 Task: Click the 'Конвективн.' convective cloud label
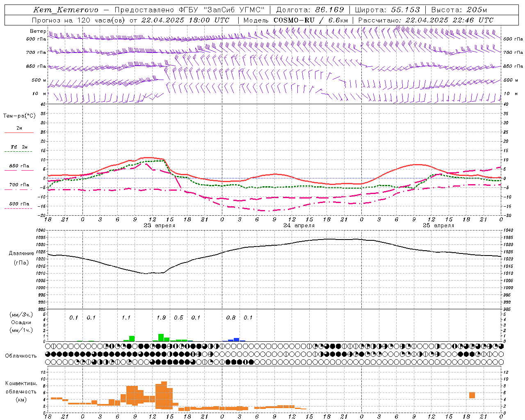coord(21,383)
